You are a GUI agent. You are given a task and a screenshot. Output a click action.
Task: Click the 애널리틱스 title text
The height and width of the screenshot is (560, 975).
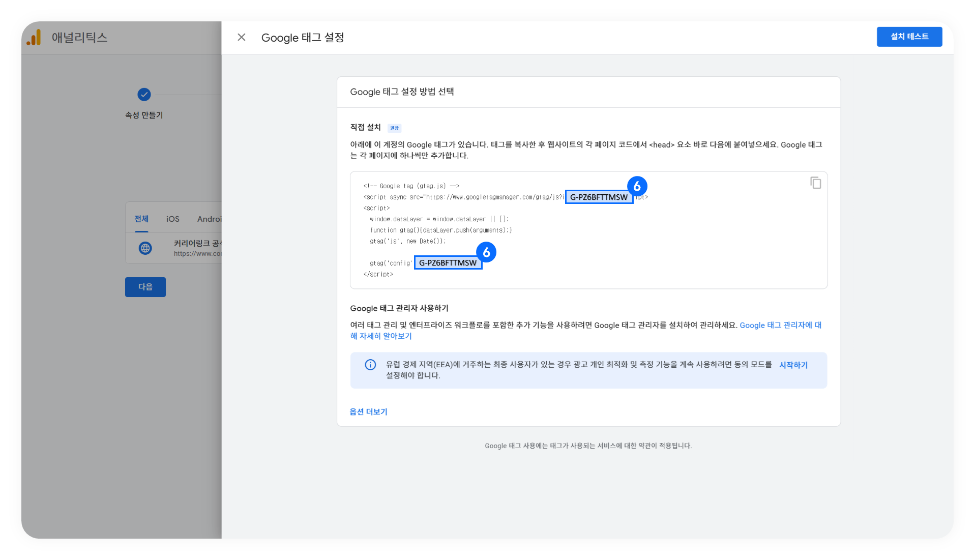[x=80, y=37]
